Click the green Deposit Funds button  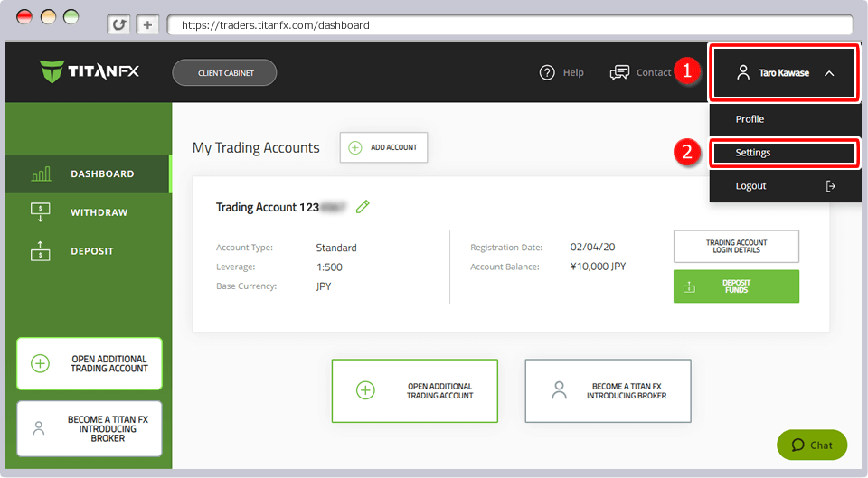pyautogui.click(x=736, y=286)
